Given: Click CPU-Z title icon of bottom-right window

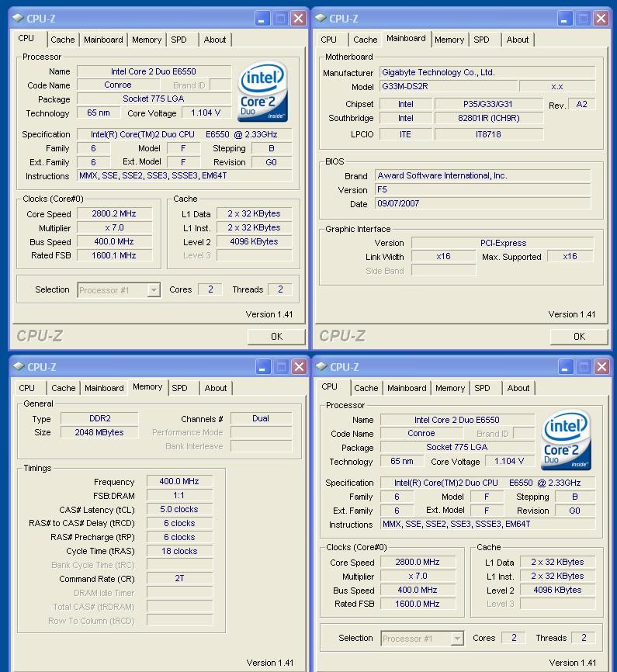Looking at the screenshot, I should tap(321, 366).
